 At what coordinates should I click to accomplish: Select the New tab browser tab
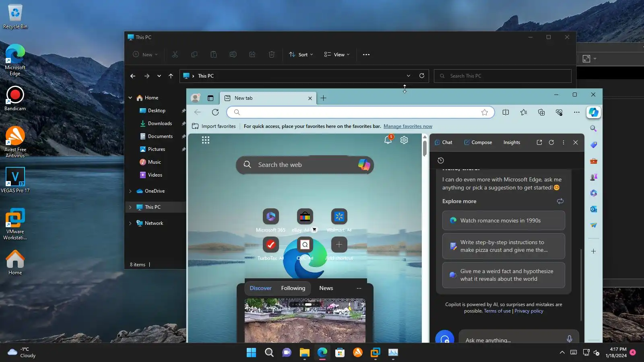(x=269, y=98)
